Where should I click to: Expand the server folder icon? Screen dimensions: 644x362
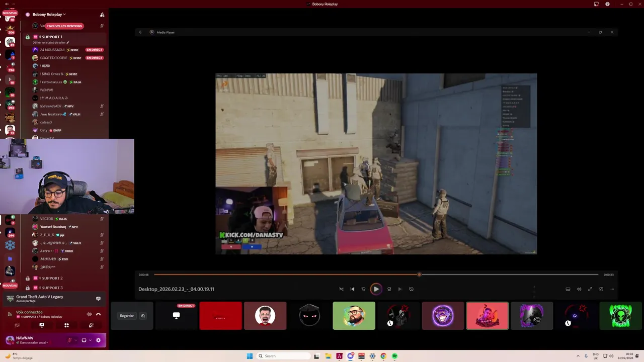(x=10, y=258)
